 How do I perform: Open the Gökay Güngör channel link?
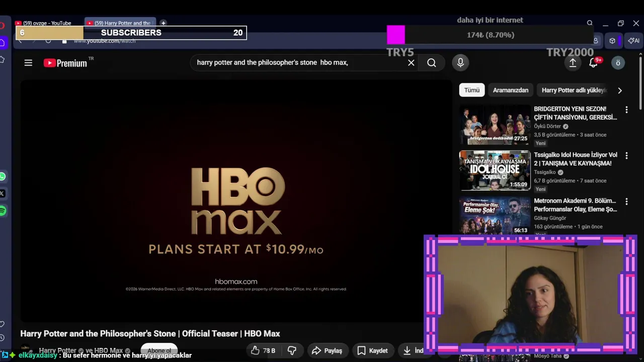tap(550, 218)
